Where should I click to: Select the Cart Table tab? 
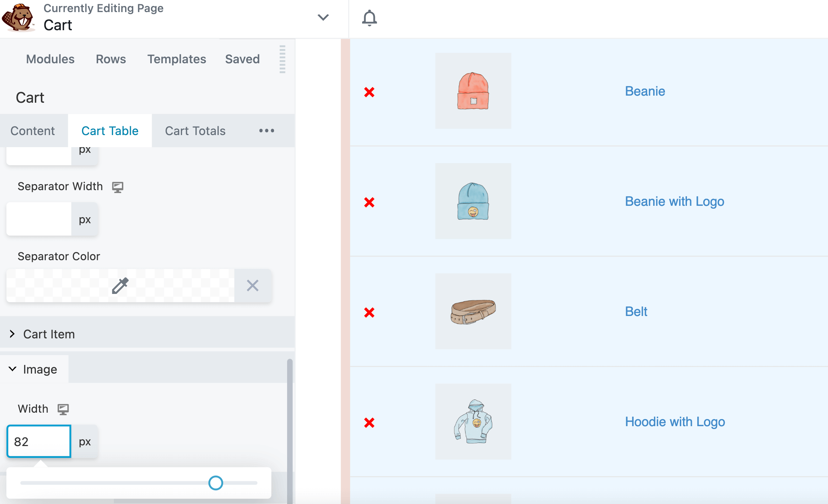[109, 129]
